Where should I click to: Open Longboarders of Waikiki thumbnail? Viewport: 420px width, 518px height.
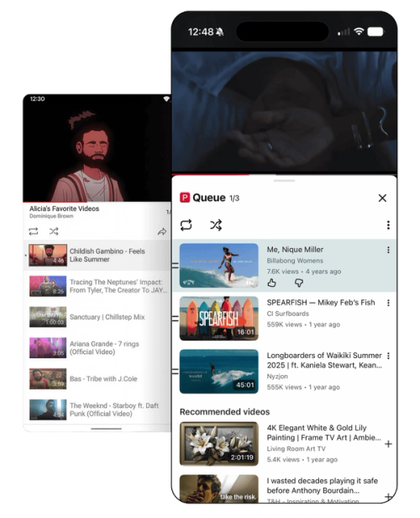click(x=218, y=372)
